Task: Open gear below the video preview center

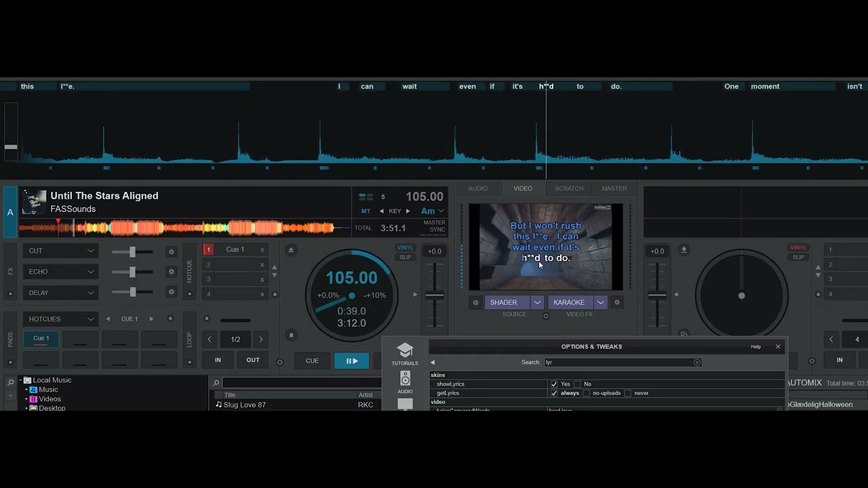Action: [x=546, y=316]
